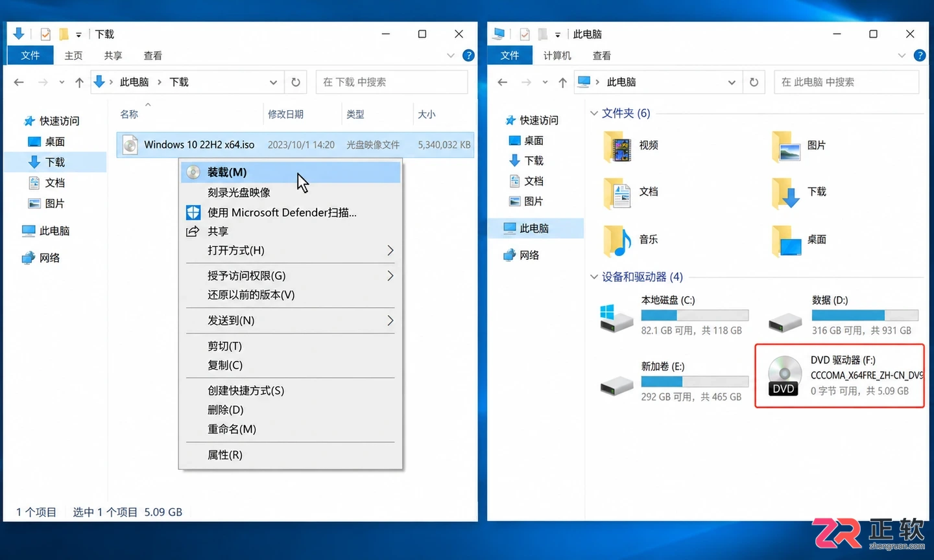Open address bar history dropdown in 下载 window

[273, 82]
